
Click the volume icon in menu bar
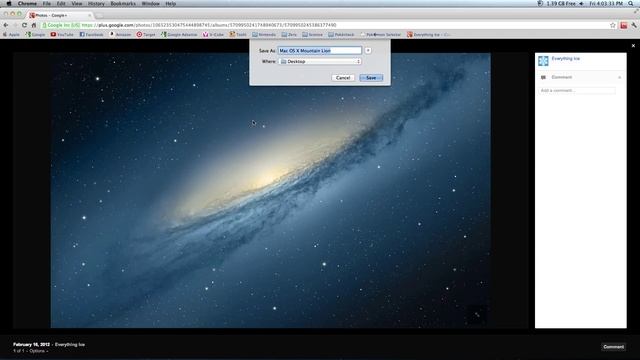[582, 3]
